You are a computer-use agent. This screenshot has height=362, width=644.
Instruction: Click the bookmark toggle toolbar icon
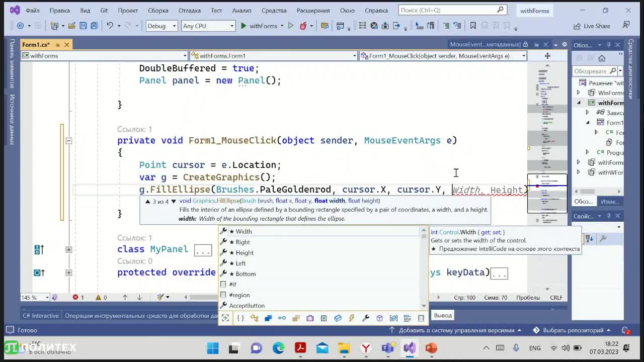[x=472, y=26]
